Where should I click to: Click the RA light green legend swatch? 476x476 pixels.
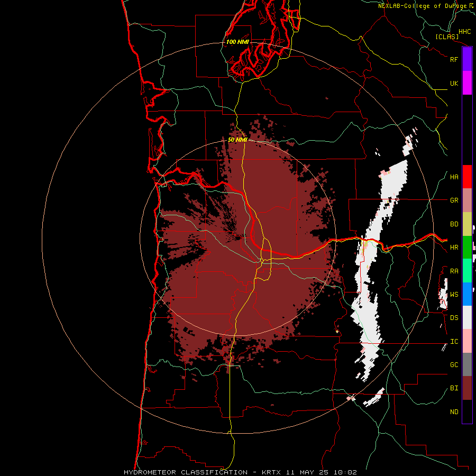click(x=467, y=271)
